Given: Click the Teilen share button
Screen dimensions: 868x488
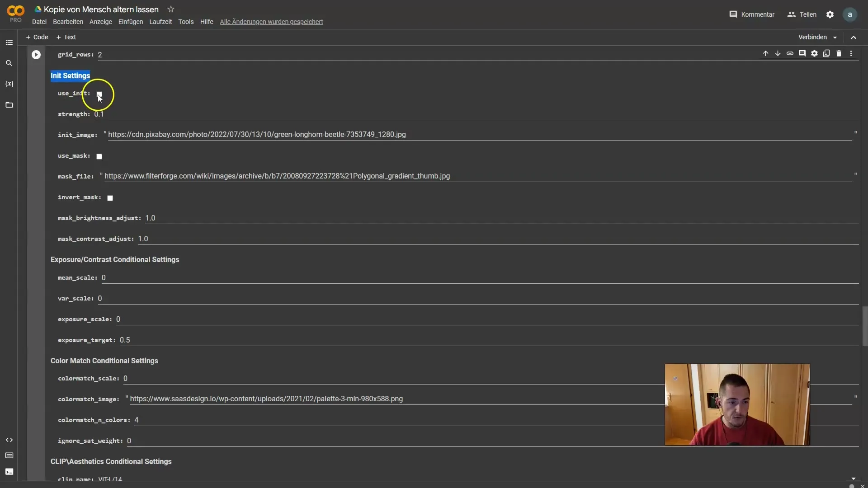Looking at the screenshot, I should [802, 14].
